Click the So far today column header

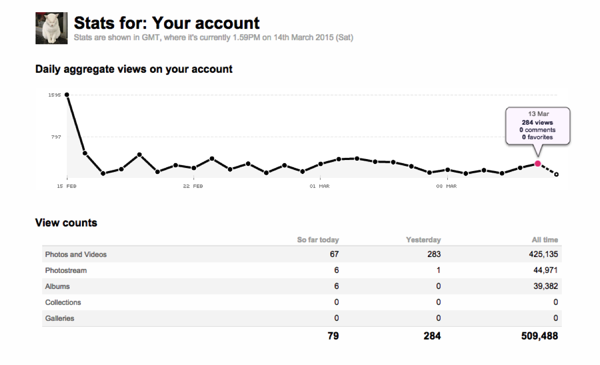tap(318, 240)
